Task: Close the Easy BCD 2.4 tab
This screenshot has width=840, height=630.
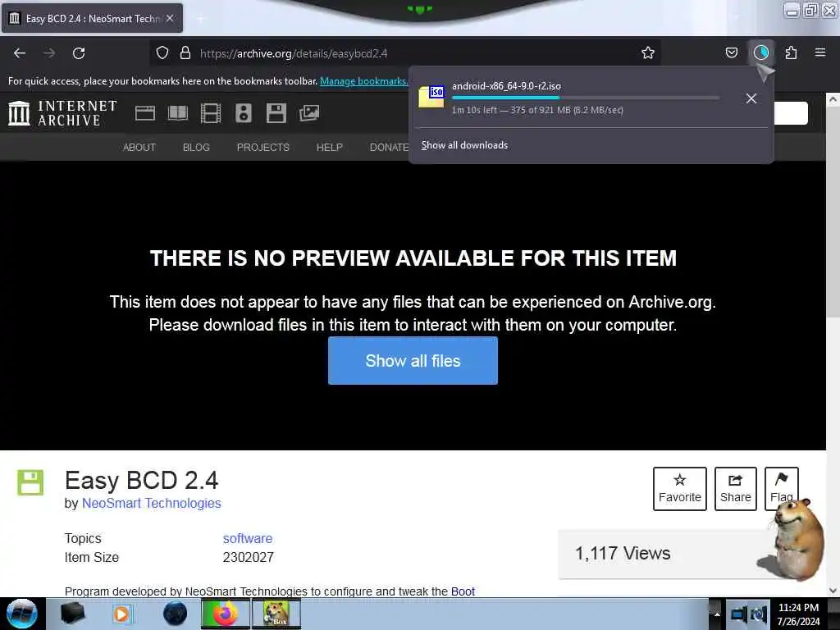Action: 170,18
